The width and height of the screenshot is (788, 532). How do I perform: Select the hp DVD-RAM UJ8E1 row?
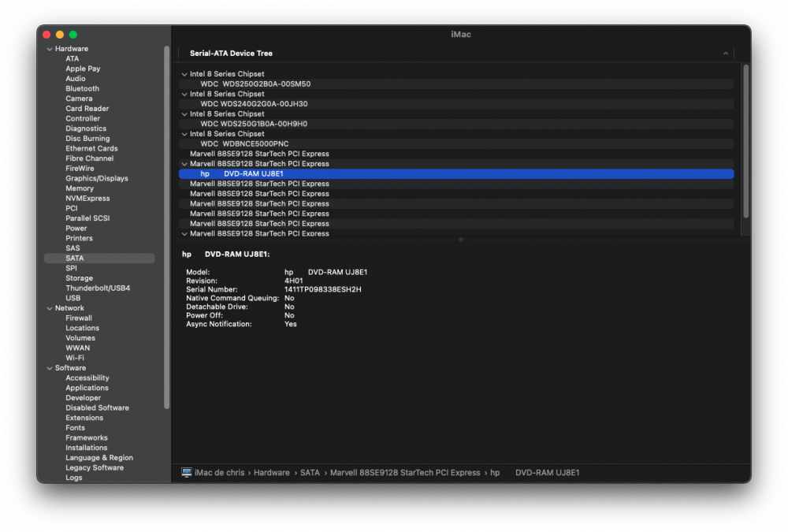click(456, 174)
